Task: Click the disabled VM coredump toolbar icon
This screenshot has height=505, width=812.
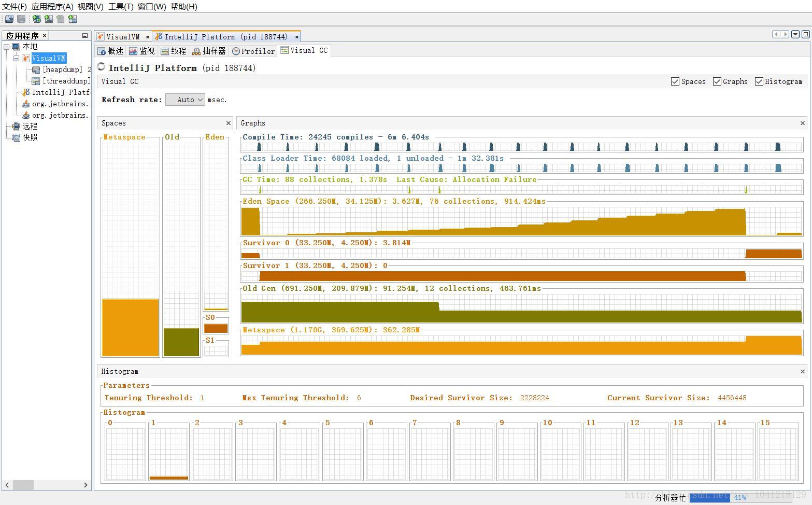Action: (x=61, y=19)
